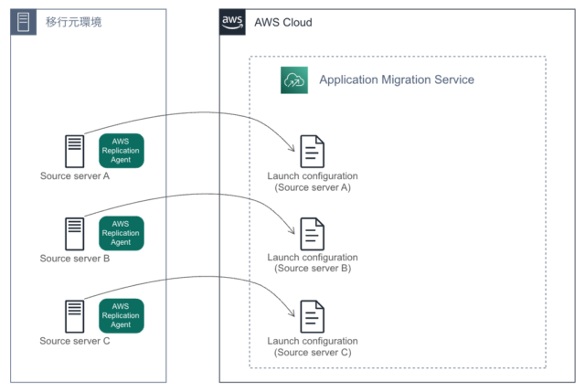Click the "Source server B" label

tap(75, 259)
